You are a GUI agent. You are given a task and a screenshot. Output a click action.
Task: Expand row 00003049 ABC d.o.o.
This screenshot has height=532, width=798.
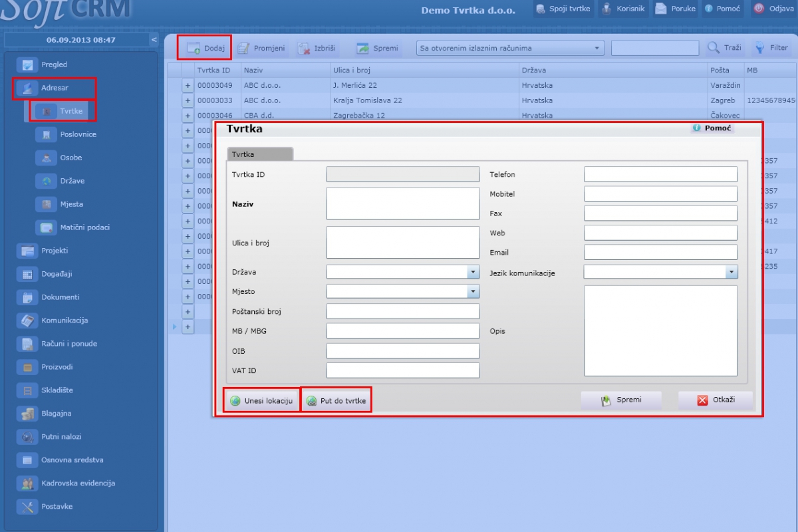(x=188, y=85)
